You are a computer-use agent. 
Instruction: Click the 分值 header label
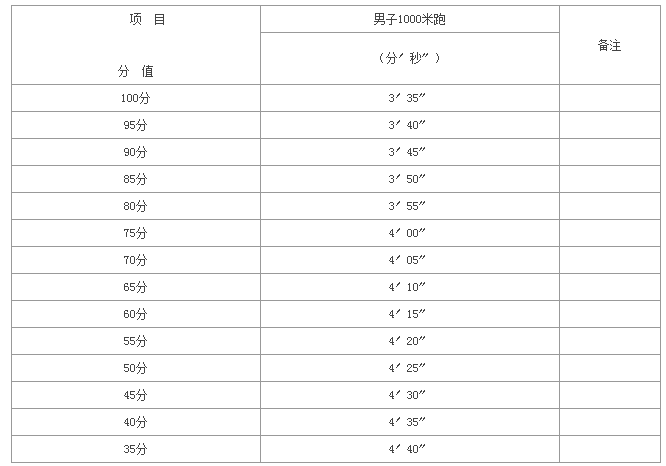click(135, 71)
